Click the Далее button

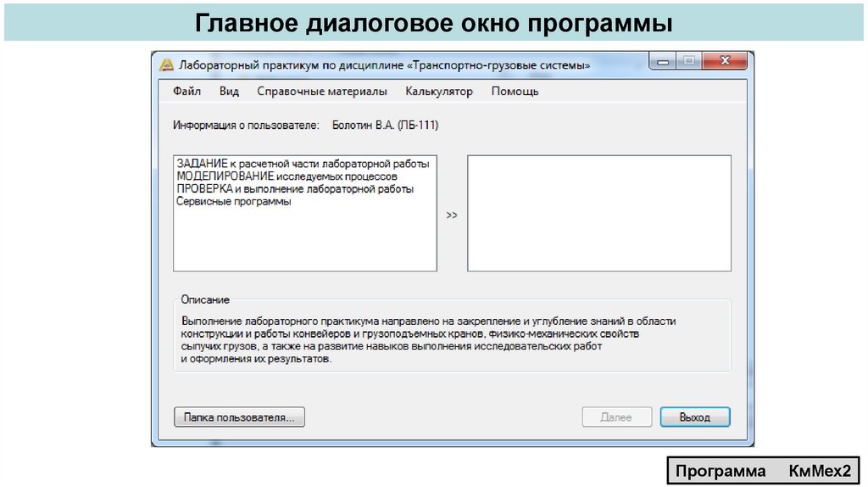617,417
